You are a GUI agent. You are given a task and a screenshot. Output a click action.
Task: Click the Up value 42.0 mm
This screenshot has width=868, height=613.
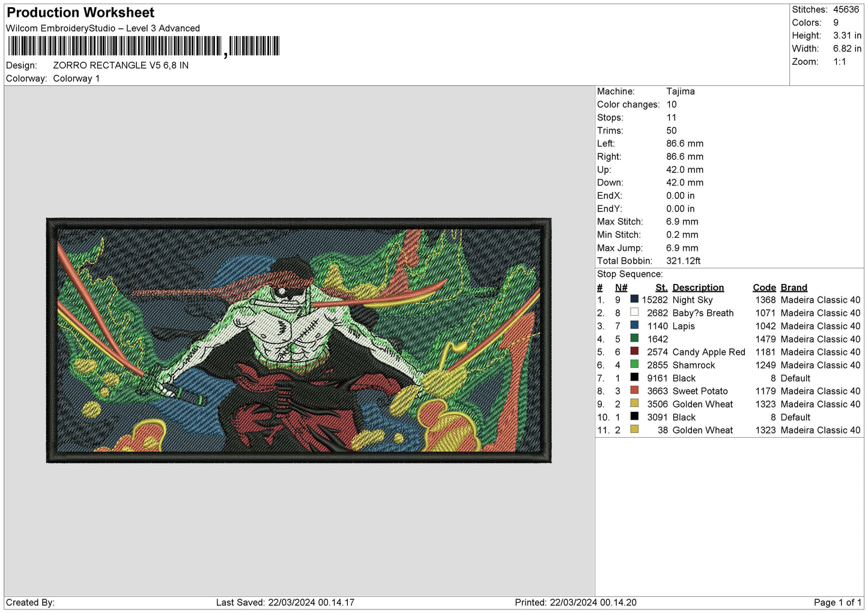tap(685, 170)
